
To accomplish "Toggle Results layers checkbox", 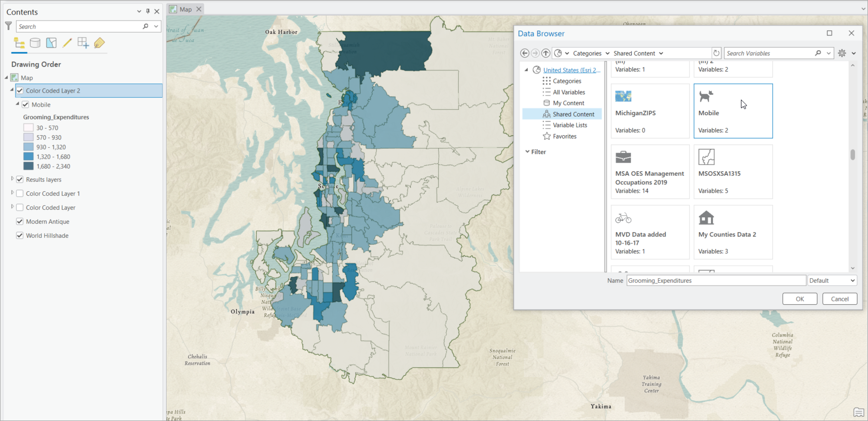I will pyautogui.click(x=20, y=179).
